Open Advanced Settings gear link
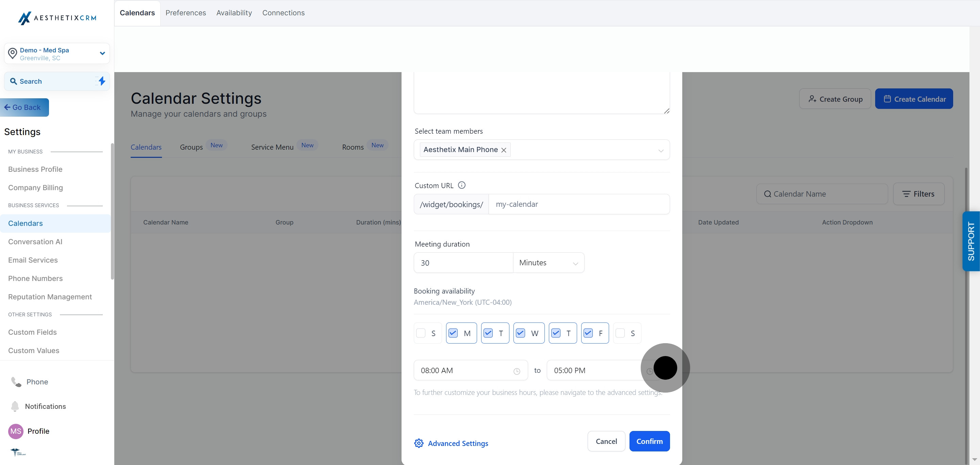Screen dimensions: 980x465 [x=451, y=443]
